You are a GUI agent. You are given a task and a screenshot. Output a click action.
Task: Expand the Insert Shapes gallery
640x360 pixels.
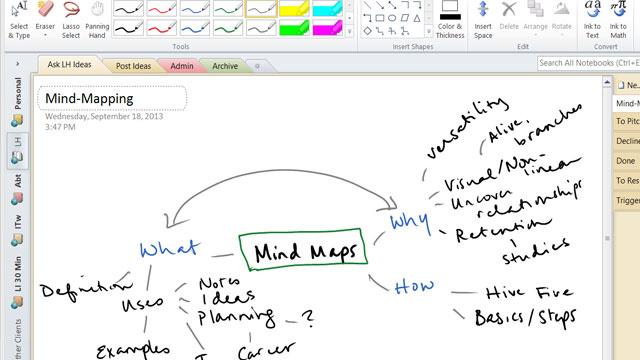click(428, 31)
